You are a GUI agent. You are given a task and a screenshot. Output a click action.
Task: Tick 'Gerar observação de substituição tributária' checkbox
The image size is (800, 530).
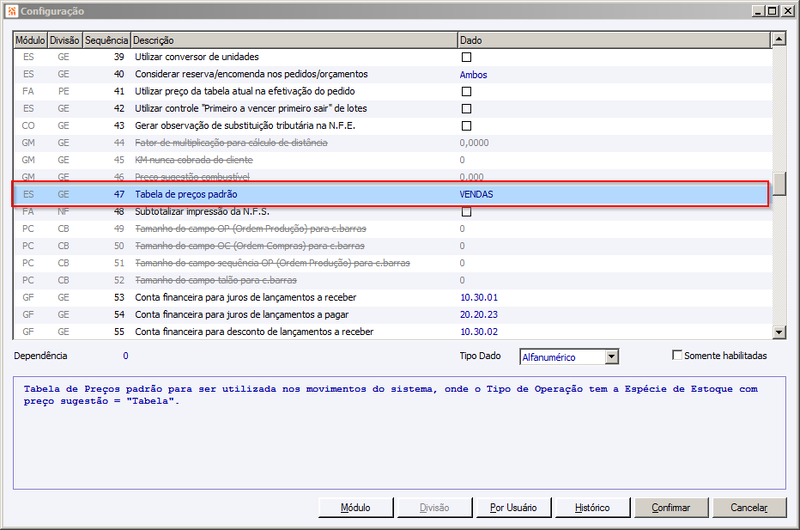coord(466,125)
